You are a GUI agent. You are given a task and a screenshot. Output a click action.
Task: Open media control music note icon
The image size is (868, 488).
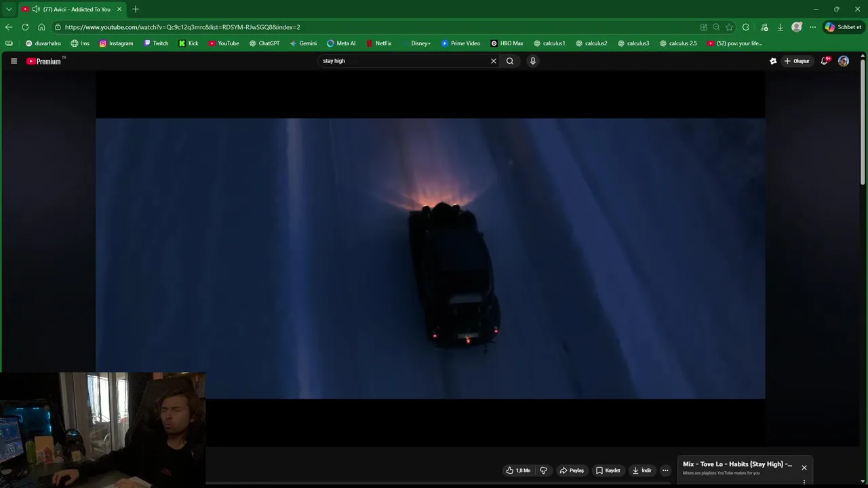point(764,27)
